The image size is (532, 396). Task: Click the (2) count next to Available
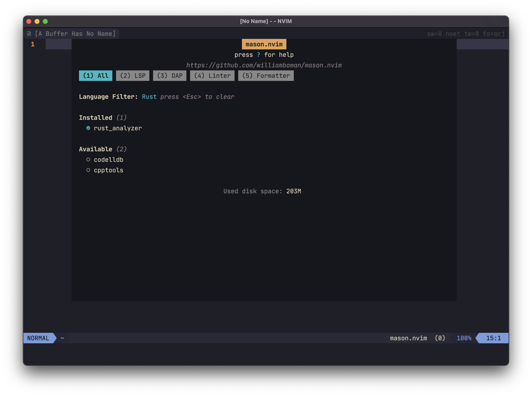122,149
